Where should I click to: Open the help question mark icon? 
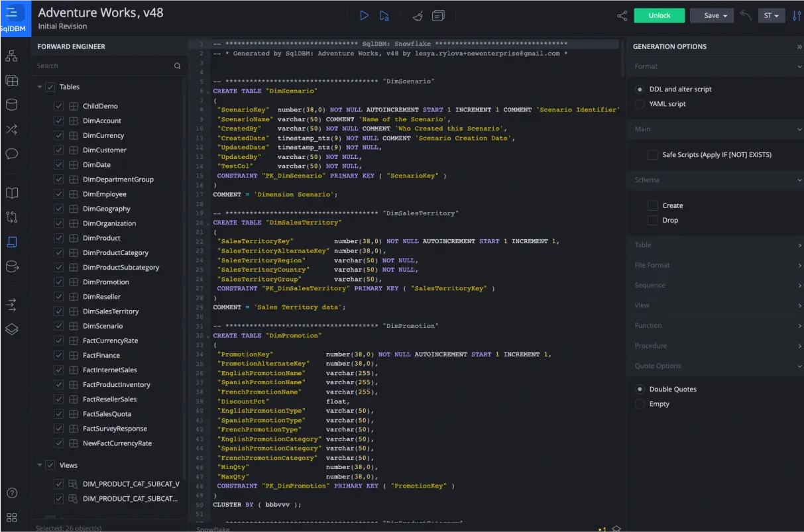coord(11,493)
